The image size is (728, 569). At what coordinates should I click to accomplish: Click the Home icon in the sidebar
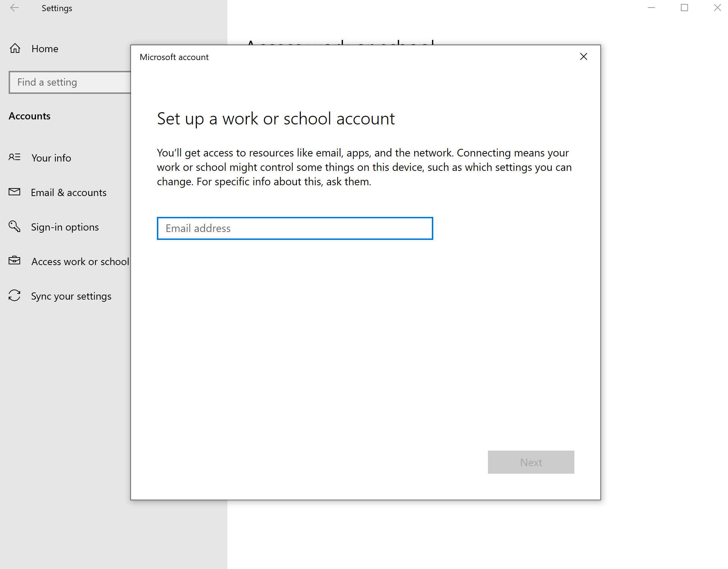pos(15,48)
